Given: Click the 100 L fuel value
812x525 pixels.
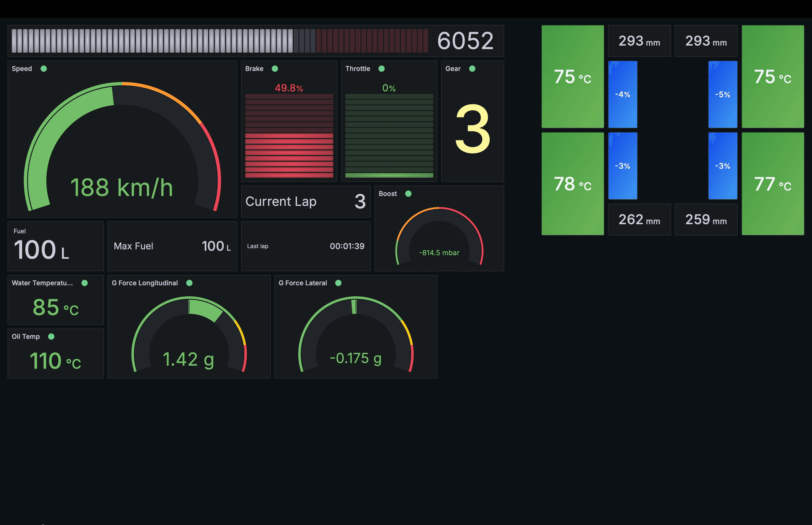Looking at the screenshot, I should (41, 250).
